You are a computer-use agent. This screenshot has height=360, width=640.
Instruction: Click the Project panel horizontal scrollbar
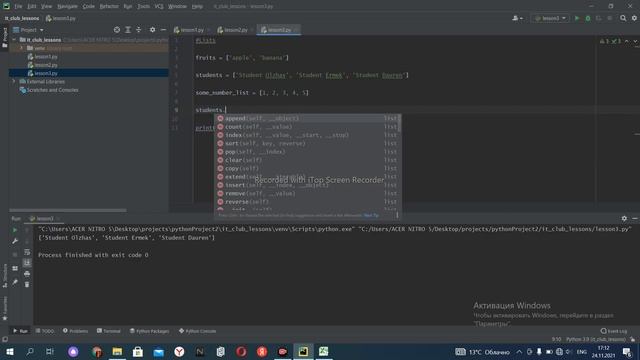[x=68, y=211]
